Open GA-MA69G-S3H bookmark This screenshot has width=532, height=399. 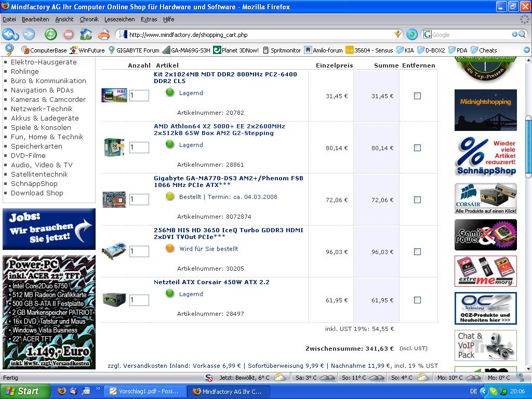pyautogui.click(x=187, y=50)
